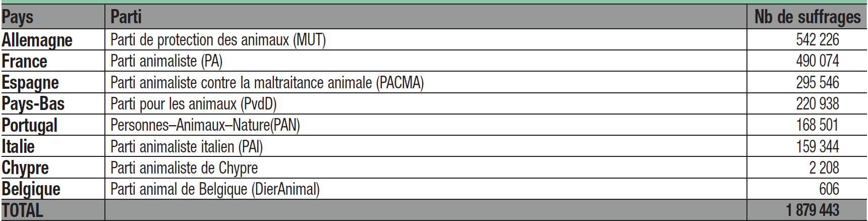Select the Allemagne country cell
Screen dimensions: 868x221
point(37,40)
